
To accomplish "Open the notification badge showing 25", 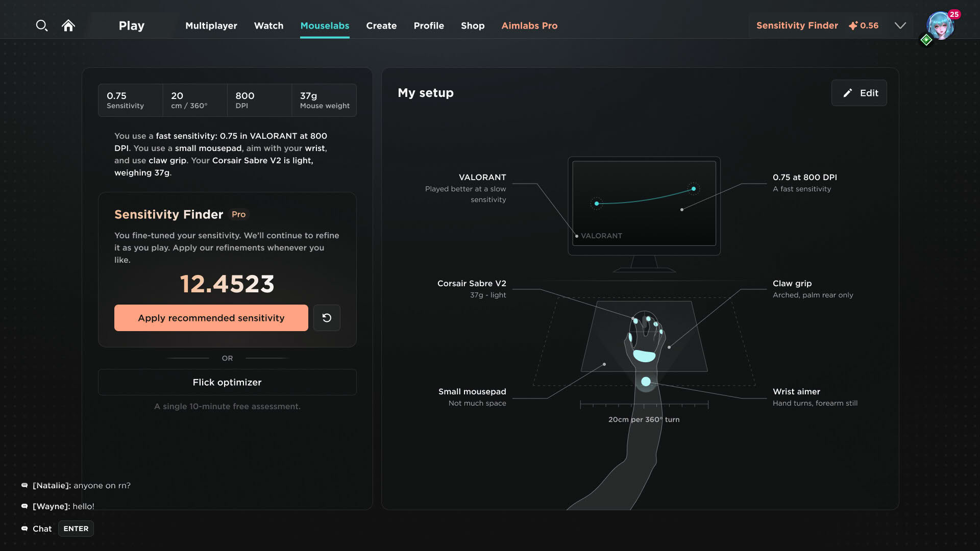I will tap(954, 14).
